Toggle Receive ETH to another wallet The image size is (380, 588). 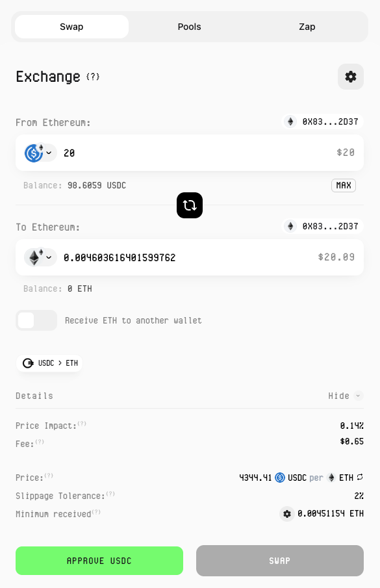(x=36, y=320)
